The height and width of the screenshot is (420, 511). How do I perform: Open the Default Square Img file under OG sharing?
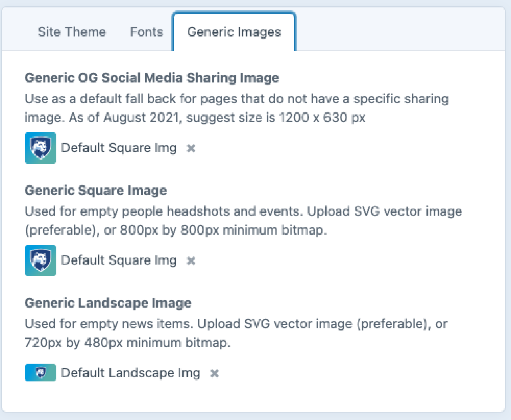tap(119, 148)
